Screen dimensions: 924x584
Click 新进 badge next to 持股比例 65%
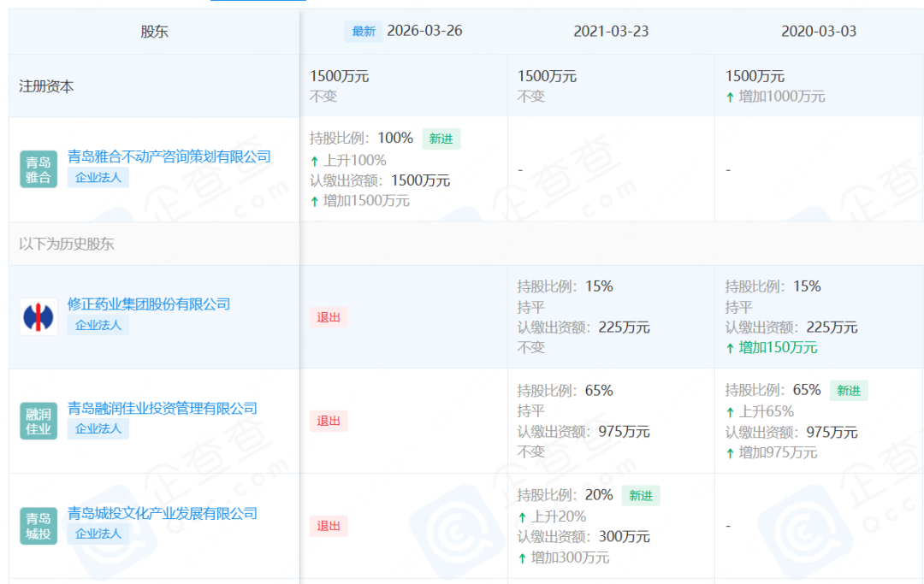pos(849,390)
